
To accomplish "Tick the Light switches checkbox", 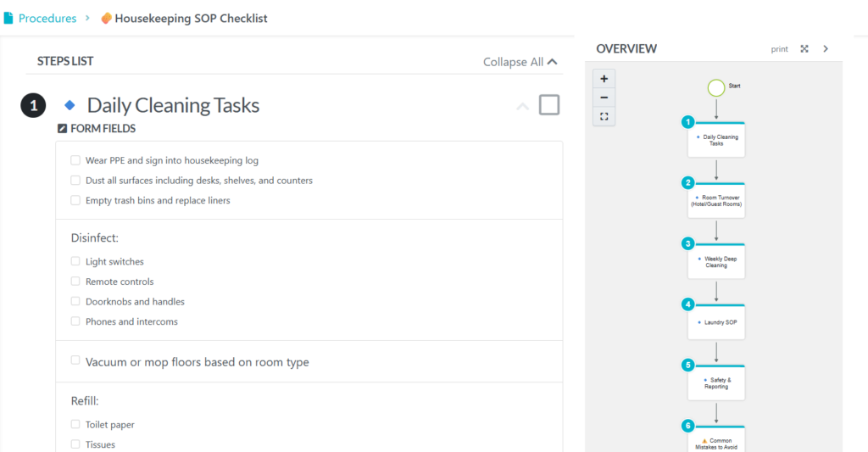I will coord(75,261).
